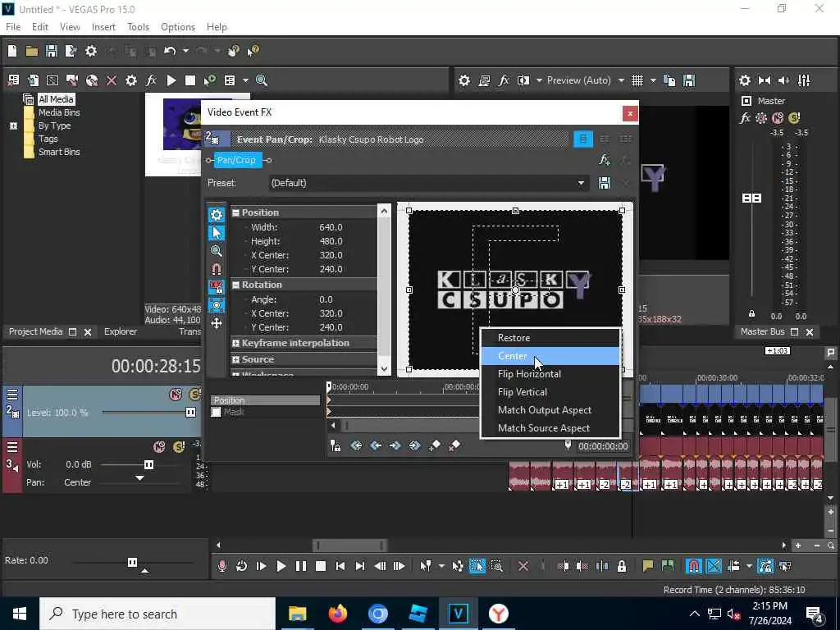Stop playback in the transport bar
The height and width of the screenshot is (630, 840).
tap(321, 566)
